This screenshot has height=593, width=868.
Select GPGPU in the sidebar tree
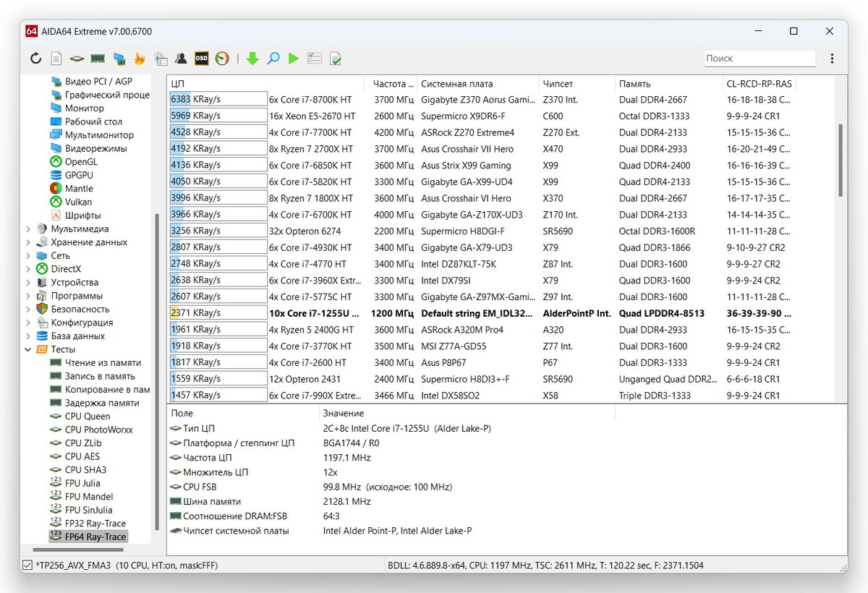click(79, 175)
